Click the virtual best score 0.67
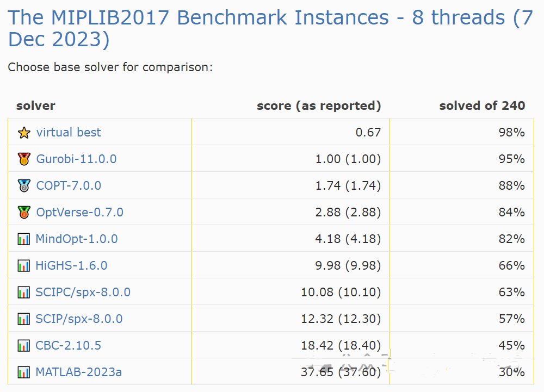The image size is (544, 392). pos(368,133)
